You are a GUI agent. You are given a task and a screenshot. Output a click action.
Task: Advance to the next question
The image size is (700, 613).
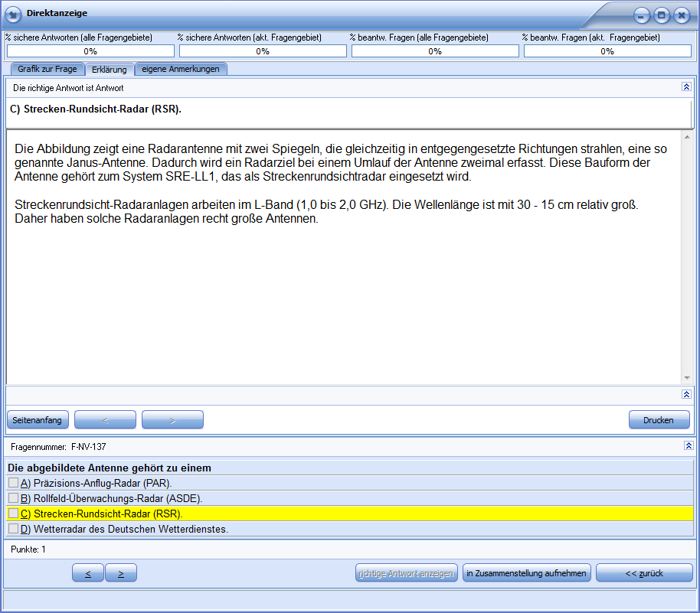[121, 573]
